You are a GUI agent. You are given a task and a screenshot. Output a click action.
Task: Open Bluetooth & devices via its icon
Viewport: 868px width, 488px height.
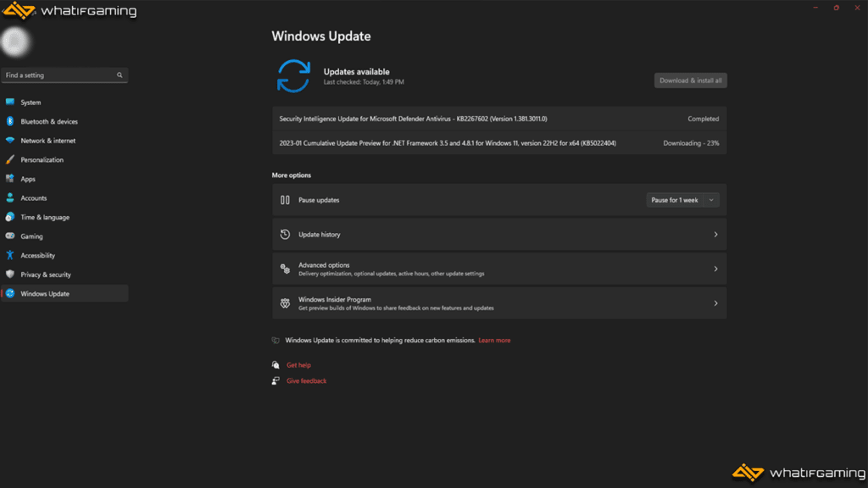pos(10,122)
